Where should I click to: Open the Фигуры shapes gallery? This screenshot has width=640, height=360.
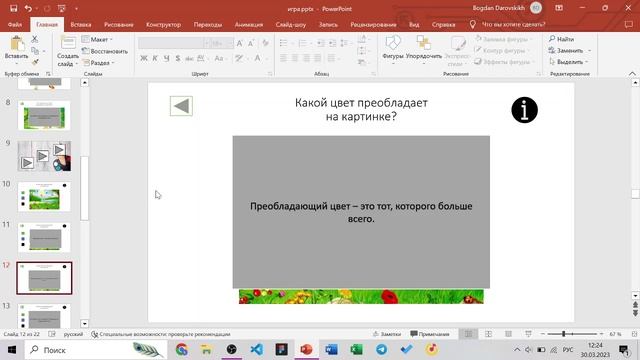(393, 49)
